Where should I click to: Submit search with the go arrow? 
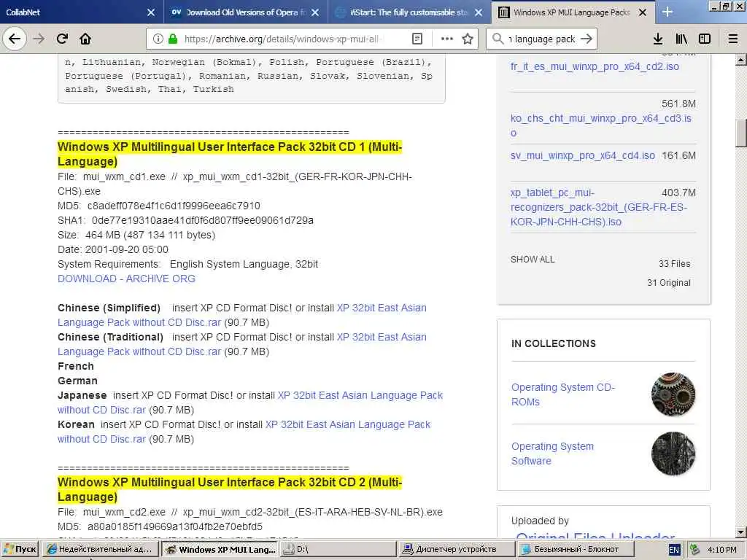click(x=587, y=39)
